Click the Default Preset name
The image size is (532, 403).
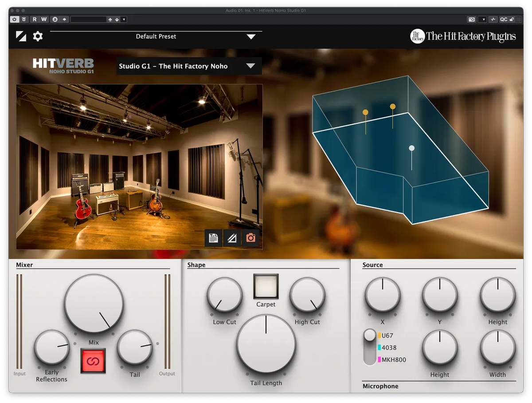coord(156,36)
